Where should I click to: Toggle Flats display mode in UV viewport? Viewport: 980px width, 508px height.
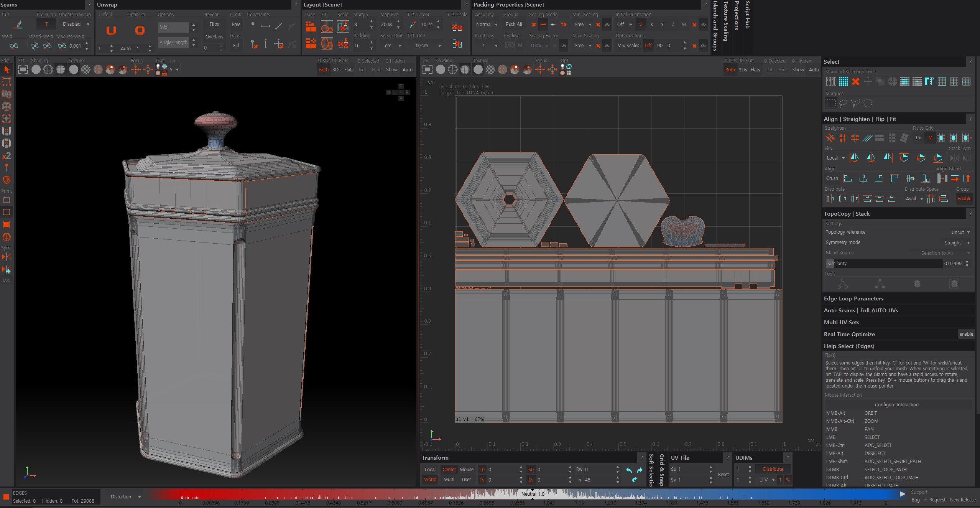[755, 70]
